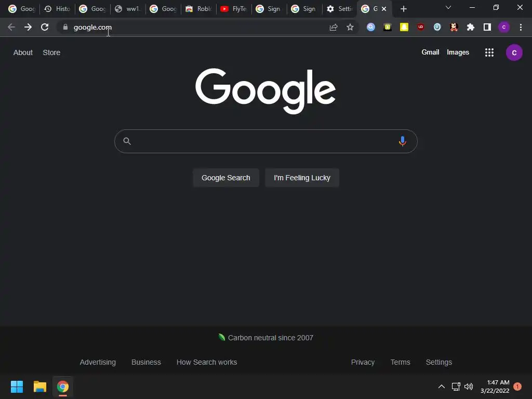Viewport: 532px width, 399px height.
Task: Bookmark this tab with the star icon
Action: point(350,27)
